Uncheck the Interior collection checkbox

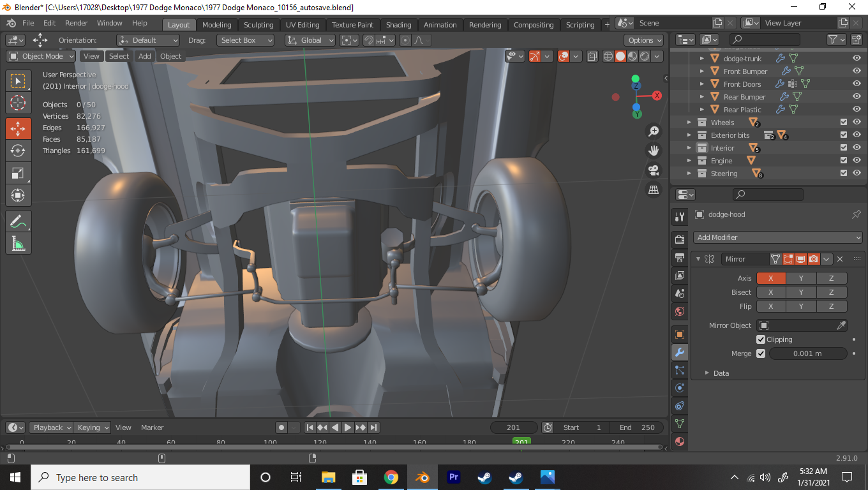pyautogui.click(x=844, y=148)
